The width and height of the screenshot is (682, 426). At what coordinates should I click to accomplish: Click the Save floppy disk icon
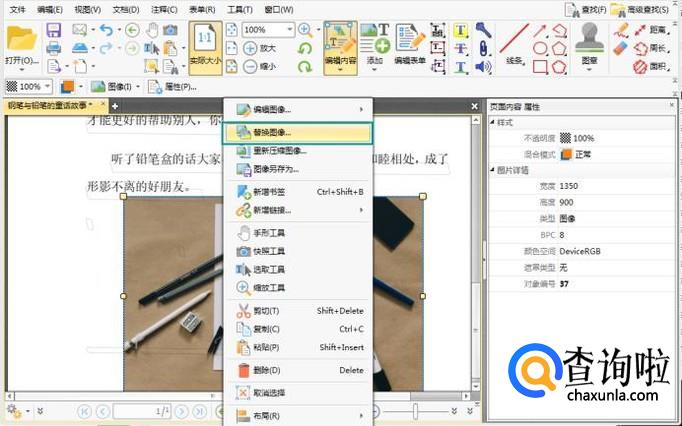click(x=53, y=30)
